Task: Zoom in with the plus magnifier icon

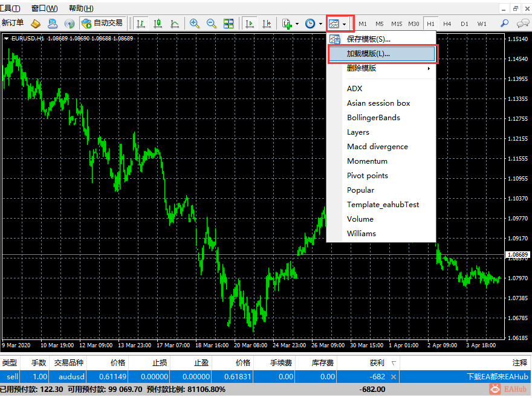Action: 195,24
